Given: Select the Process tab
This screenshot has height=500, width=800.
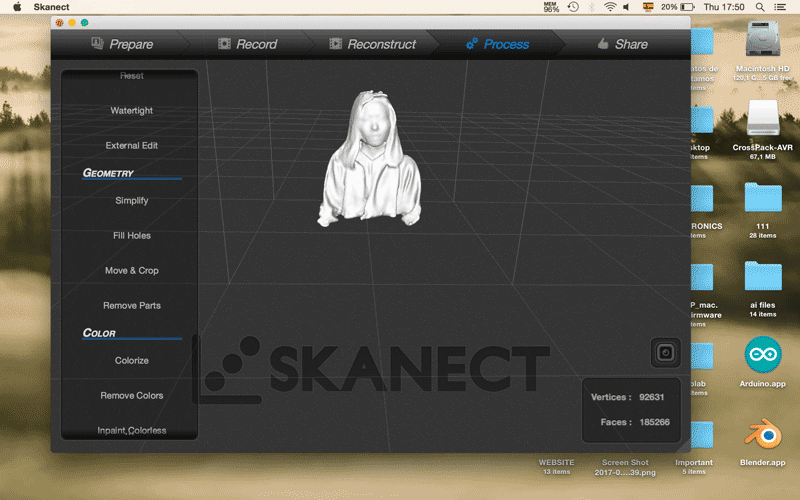Looking at the screenshot, I should [x=497, y=44].
